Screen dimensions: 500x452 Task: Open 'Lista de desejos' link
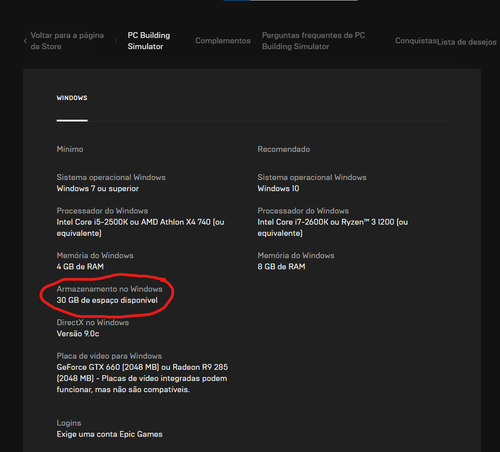coord(467,42)
